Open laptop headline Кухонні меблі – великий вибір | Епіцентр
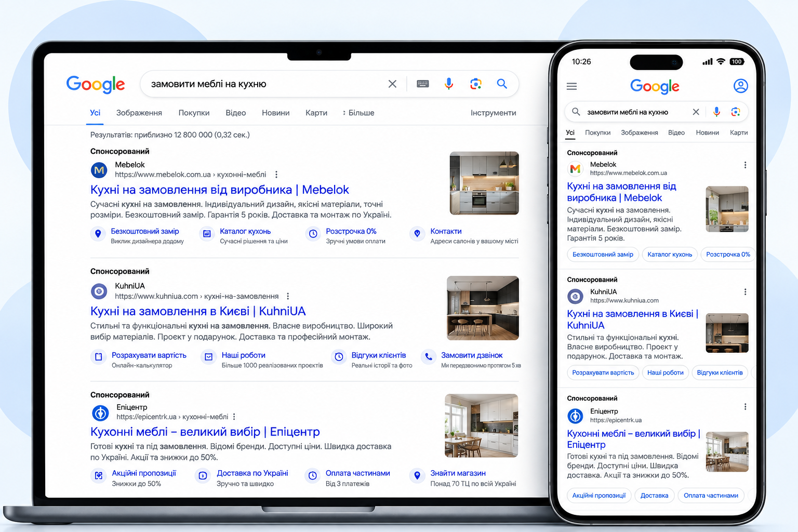This screenshot has width=798, height=532. tap(205, 432)
